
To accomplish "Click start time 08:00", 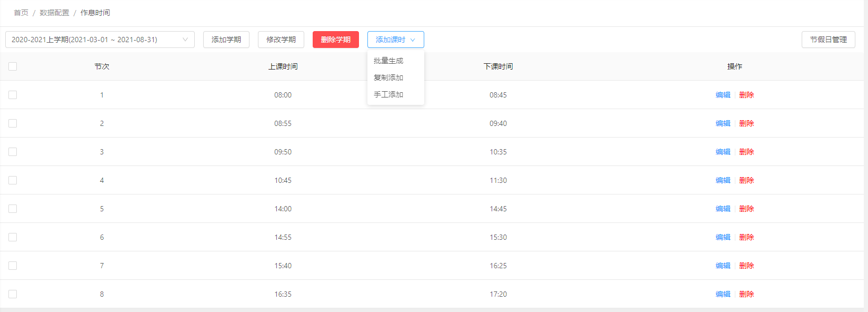I will pyautogui.click(x=283, y=95).
